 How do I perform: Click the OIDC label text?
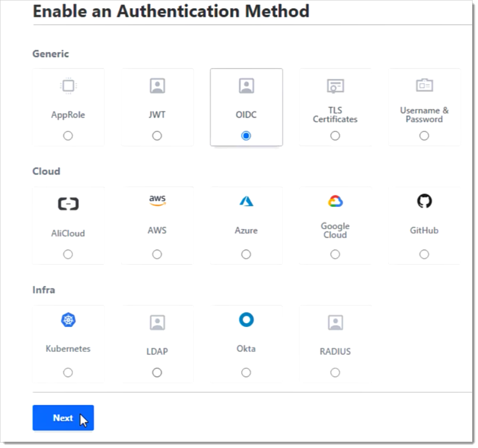coord(246,115)
